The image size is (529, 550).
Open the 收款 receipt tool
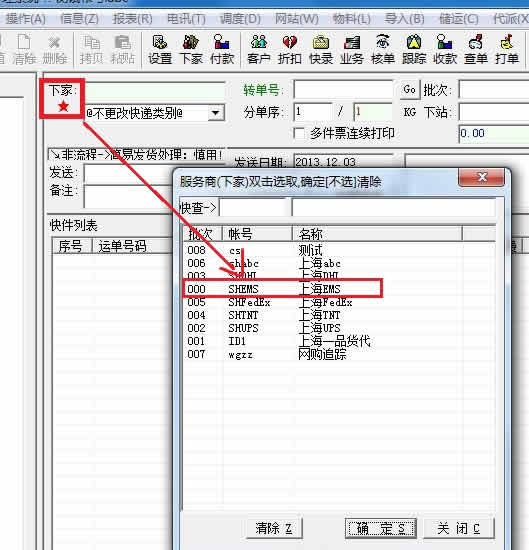click(445, 50)
